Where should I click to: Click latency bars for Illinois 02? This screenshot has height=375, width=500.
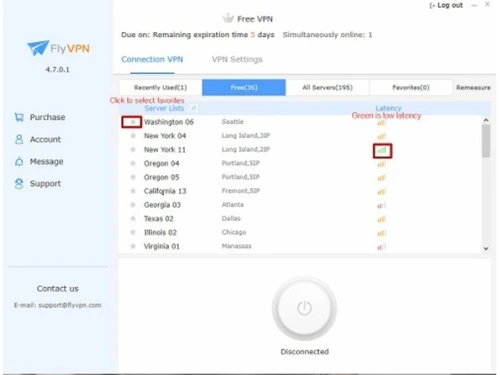tap(382, 233)
